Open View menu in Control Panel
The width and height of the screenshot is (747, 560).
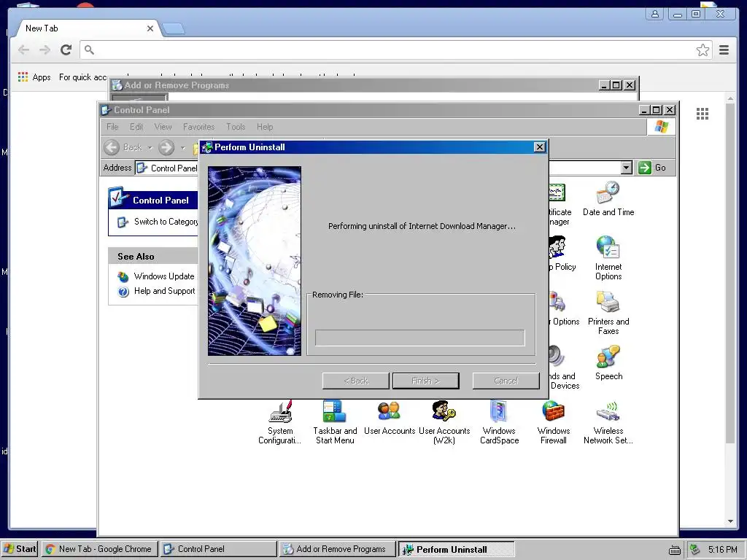coord(163,127)
